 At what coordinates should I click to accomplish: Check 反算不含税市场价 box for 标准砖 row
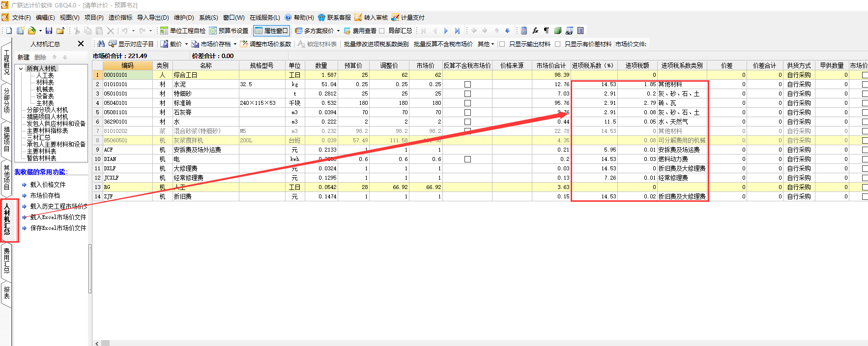tap(467, 103)
